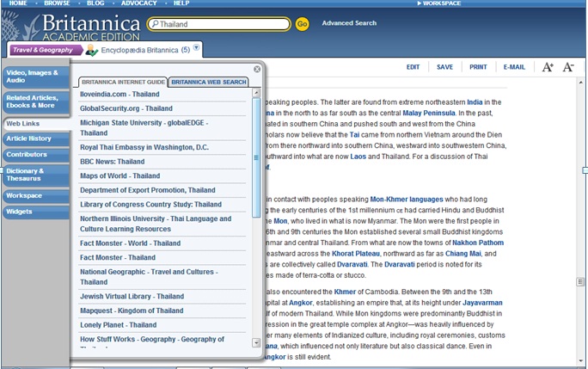Select Web Links in the sidebar

click(37, 124)
